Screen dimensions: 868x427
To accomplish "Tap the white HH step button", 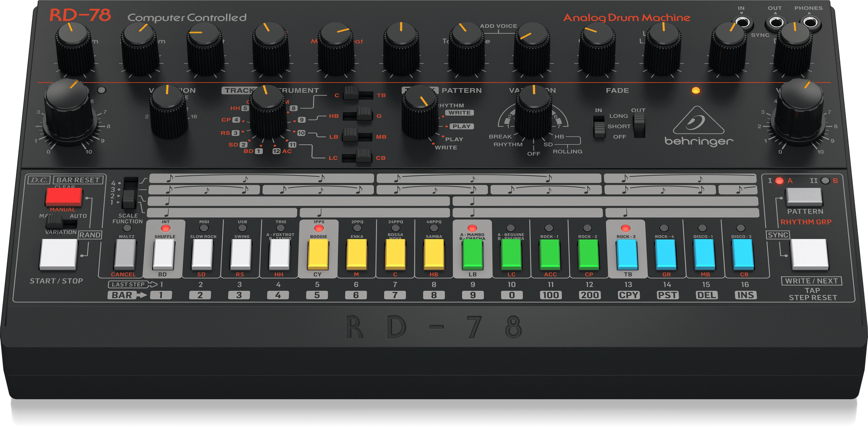I will (x=279, y=255).
